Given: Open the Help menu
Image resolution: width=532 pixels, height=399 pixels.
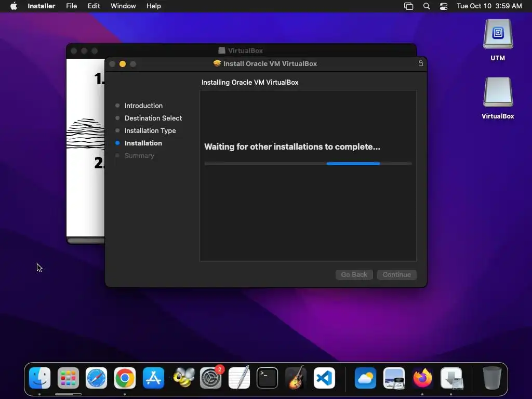Looking at the screenshot, I should (153, 6).
